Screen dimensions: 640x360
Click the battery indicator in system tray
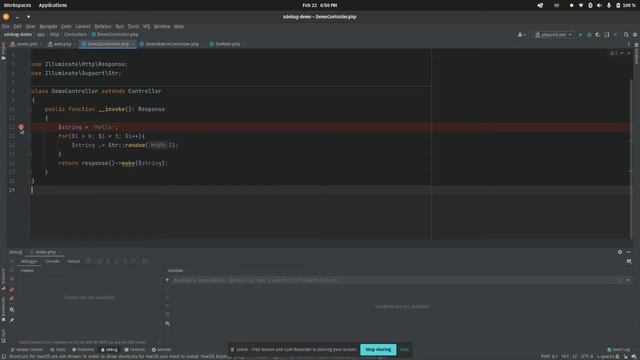pyautogui.click(x=626, y=5)
